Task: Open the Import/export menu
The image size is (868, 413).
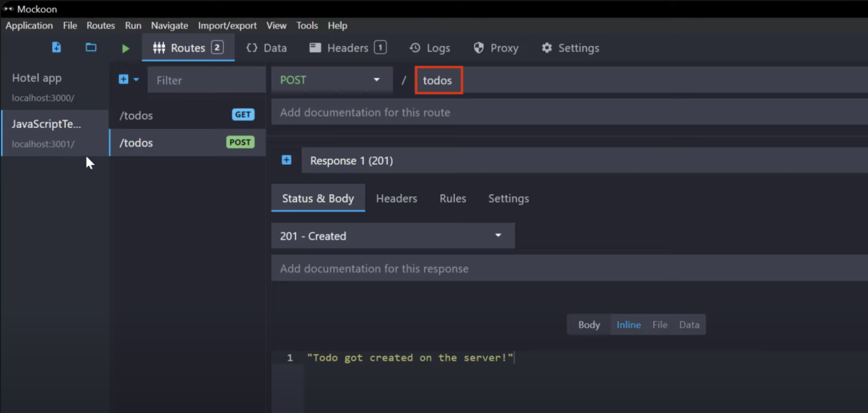Action: tap(227, 25)
